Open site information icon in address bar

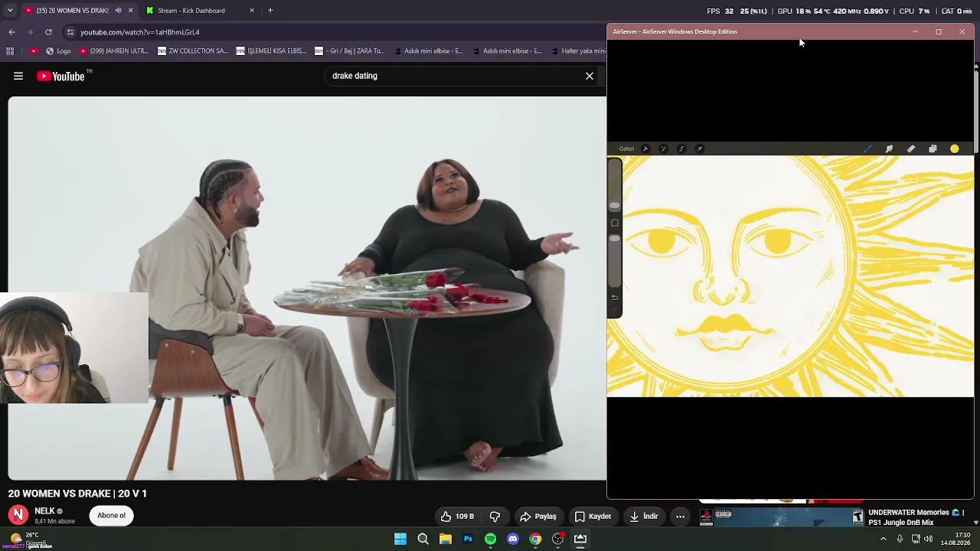(x=70, y=32)
